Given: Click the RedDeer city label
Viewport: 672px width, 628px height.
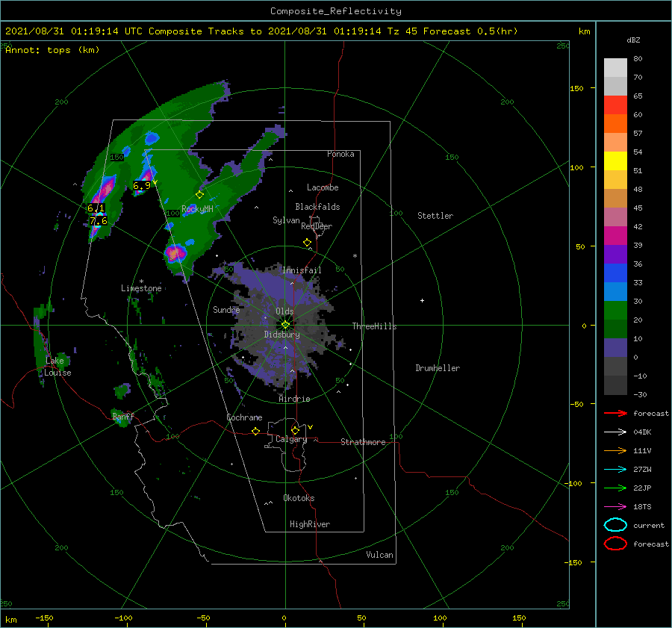Looking at the screenshot, I should (317, 226).
